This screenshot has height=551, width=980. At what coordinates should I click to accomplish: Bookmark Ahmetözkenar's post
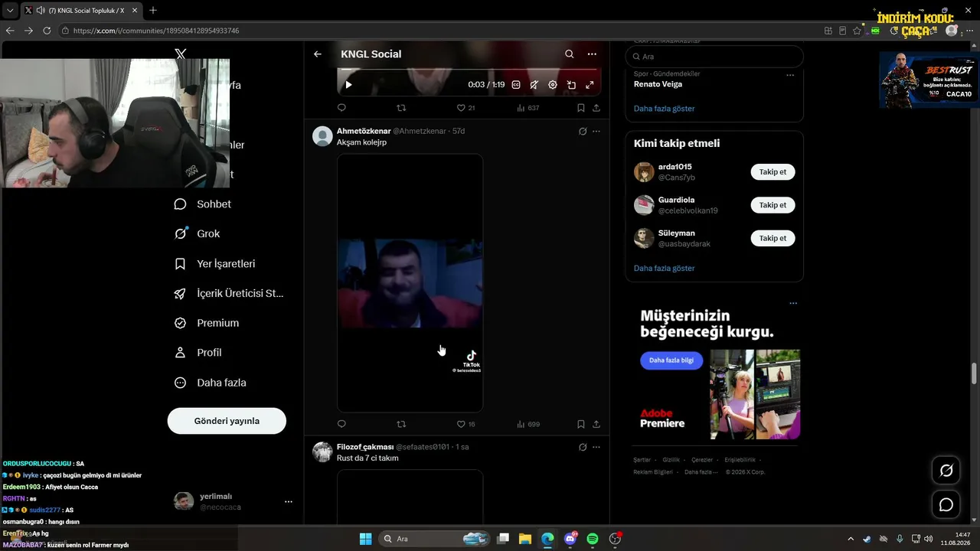(581, 424)
